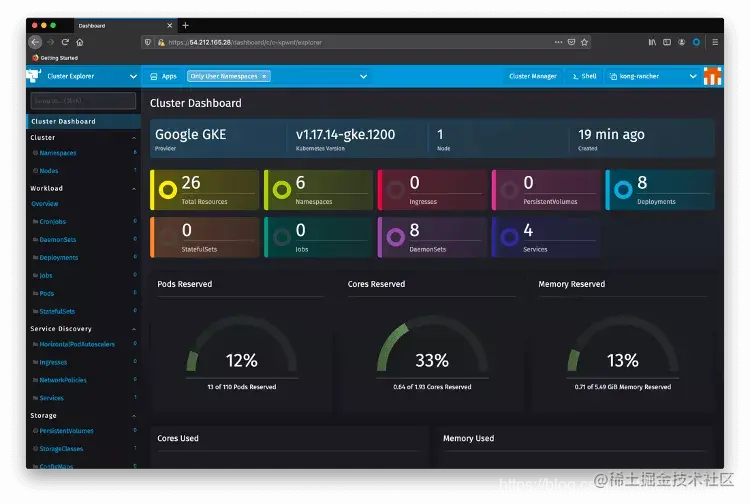Bookmark the page with the star icon
This screenshot has height=504, width=750.
pyautogui.click(x=584, y=42)
